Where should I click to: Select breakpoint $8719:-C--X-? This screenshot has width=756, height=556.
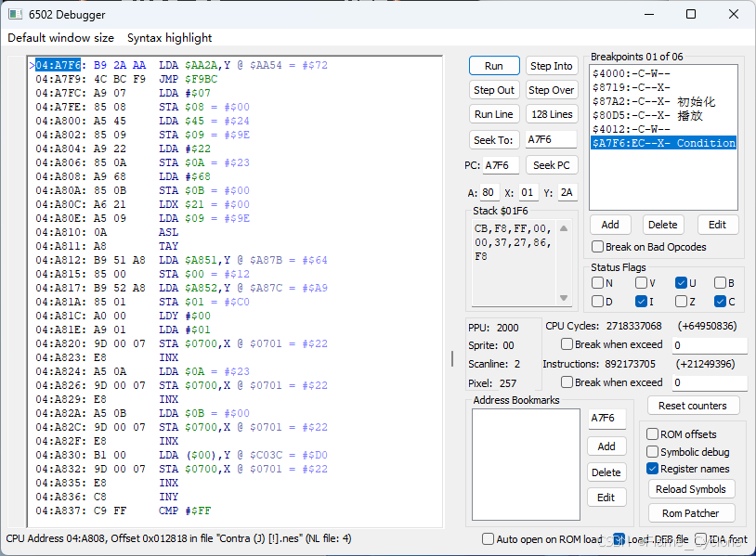coord(663,87)
